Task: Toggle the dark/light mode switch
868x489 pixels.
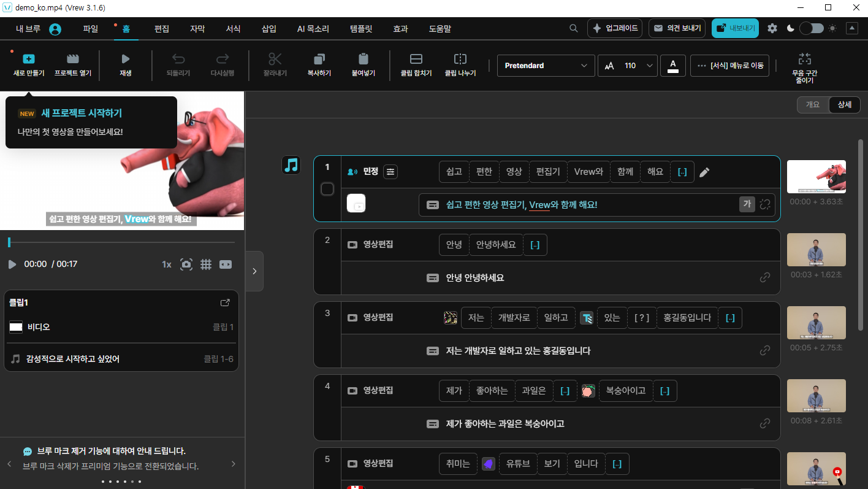Action: click(811, 28)
